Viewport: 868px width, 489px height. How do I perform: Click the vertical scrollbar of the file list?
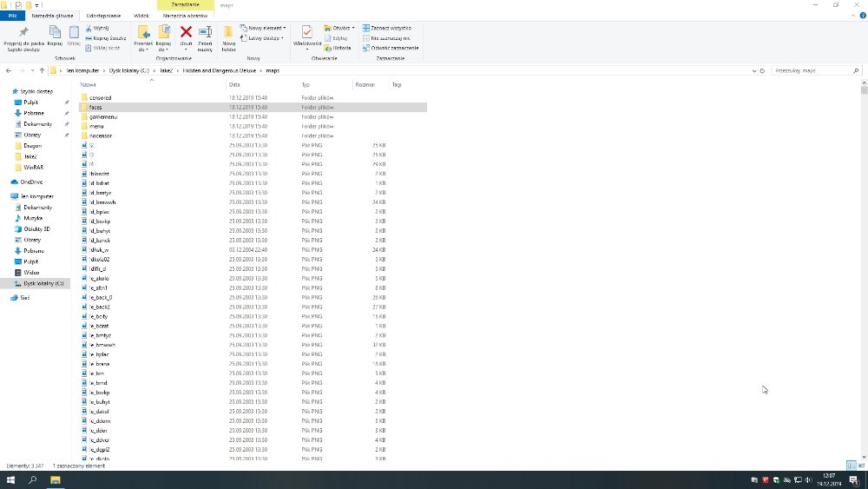[x=864, y=261]
